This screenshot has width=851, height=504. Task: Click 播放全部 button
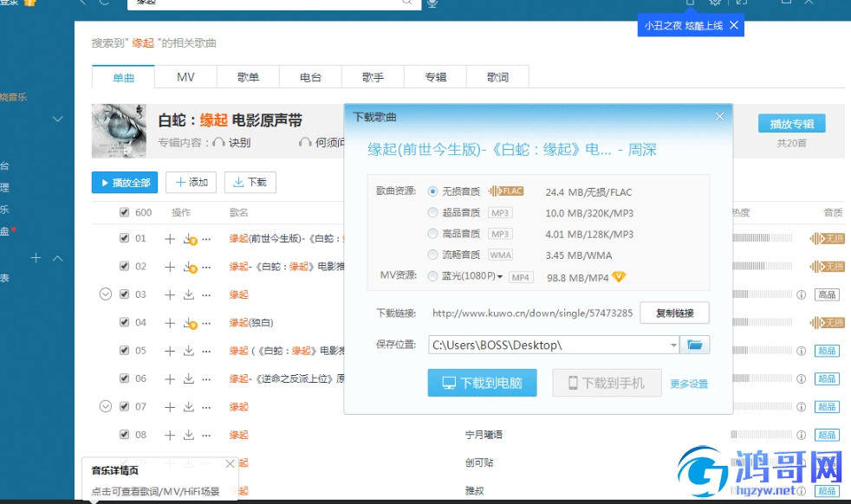tap(125, 182)
